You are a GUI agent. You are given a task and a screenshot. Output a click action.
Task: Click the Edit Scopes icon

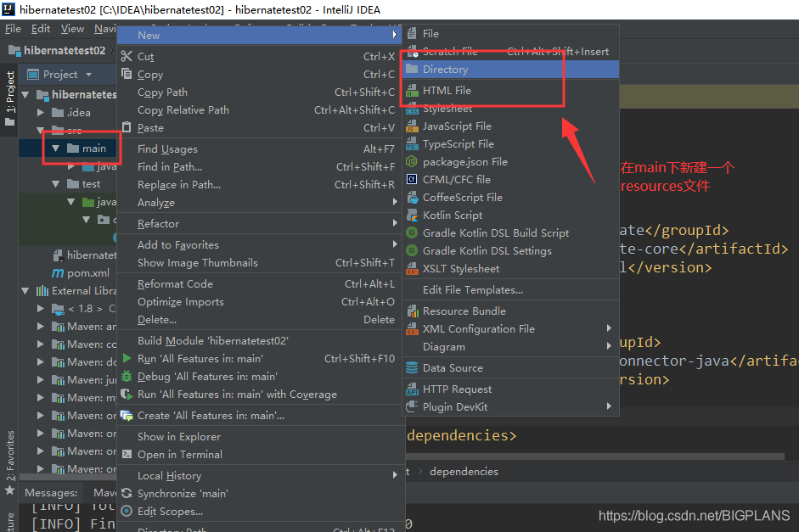pos(127,511)
